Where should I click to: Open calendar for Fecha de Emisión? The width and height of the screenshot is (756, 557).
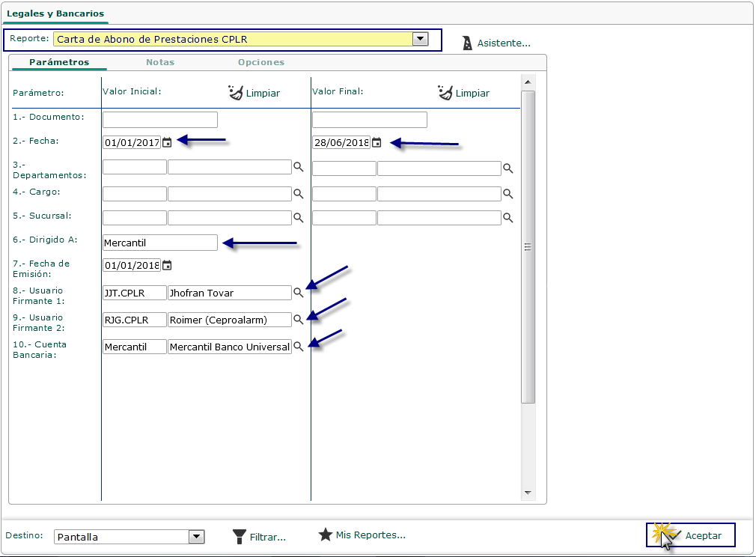tap(167, 265)
